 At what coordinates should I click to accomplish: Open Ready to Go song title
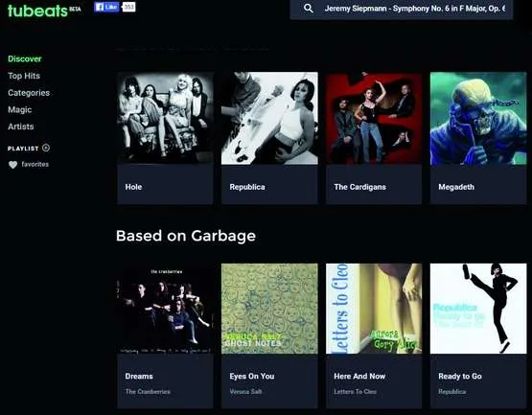point(460,377)
